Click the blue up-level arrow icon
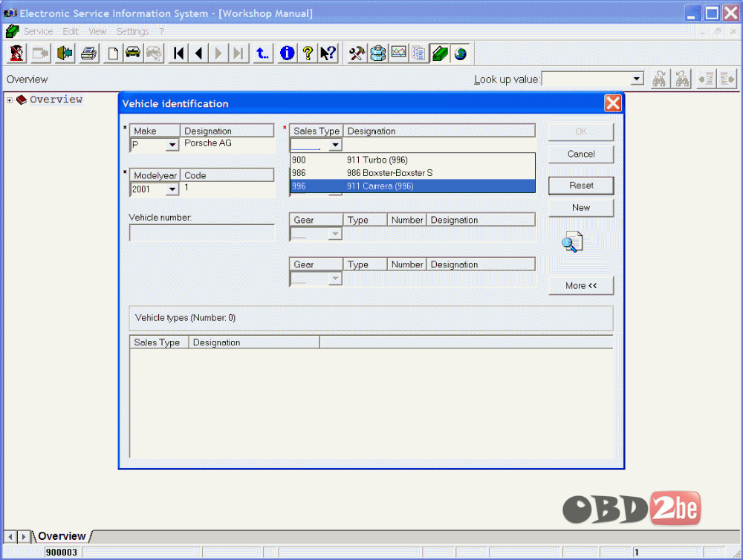The width and height of the screenshot is (743, 560). (x=262, y=53)
